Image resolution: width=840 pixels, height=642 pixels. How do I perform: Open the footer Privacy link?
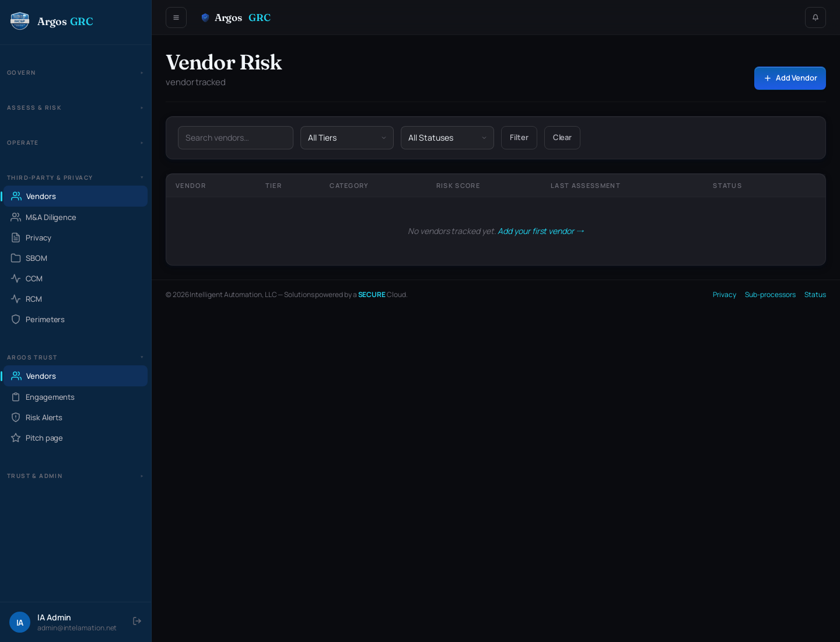(724, 295)
